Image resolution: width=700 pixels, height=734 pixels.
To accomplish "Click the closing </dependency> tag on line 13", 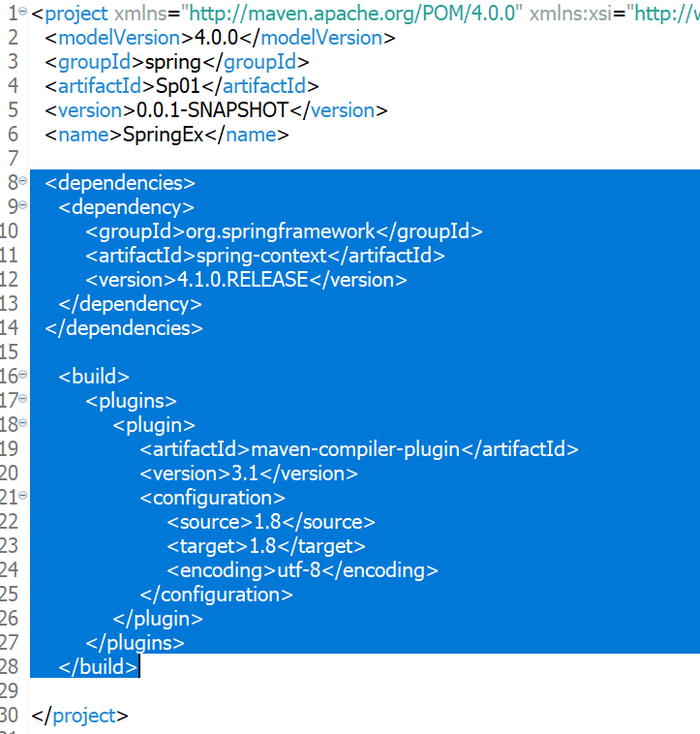I will coord(130,304).
